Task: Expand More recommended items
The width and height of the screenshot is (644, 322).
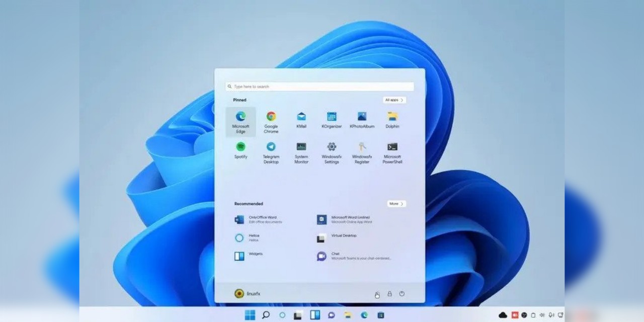Action: (x=396, y=204)
